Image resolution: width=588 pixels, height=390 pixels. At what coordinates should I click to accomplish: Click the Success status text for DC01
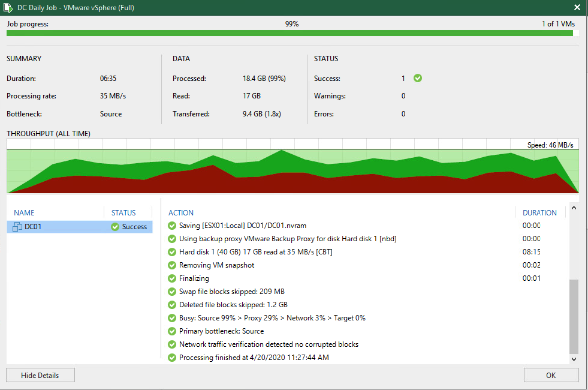(x=134, y=227)
